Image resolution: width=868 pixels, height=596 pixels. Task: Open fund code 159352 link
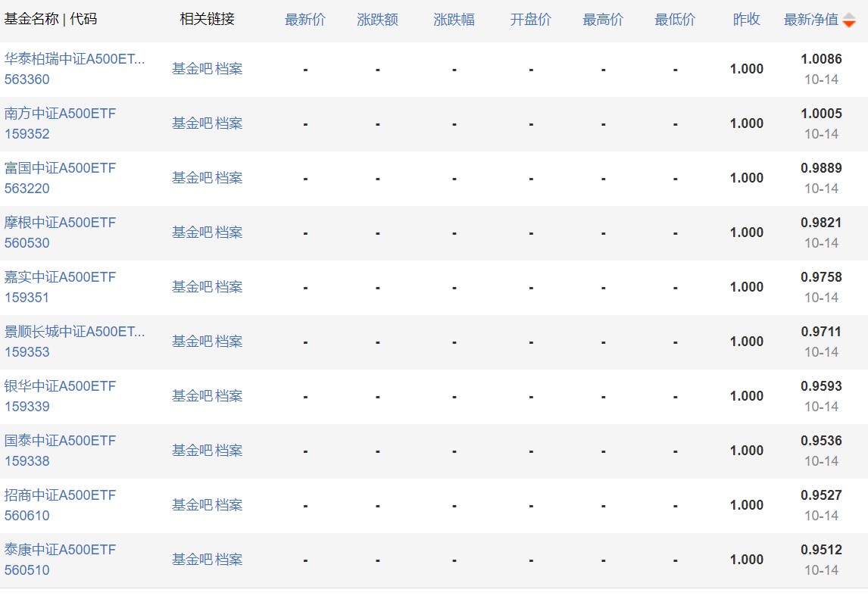[x=27, y=134]
